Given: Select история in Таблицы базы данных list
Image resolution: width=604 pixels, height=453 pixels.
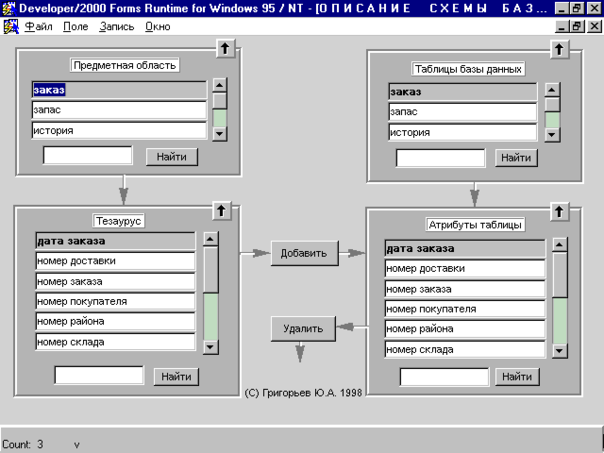Looking at the screenshot, I should pos(463,132).
